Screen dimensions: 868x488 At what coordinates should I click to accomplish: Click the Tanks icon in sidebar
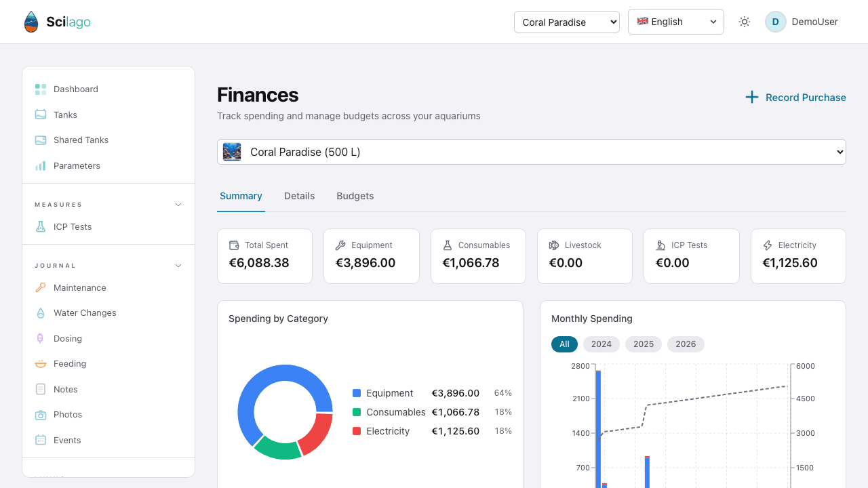point(41,115)
